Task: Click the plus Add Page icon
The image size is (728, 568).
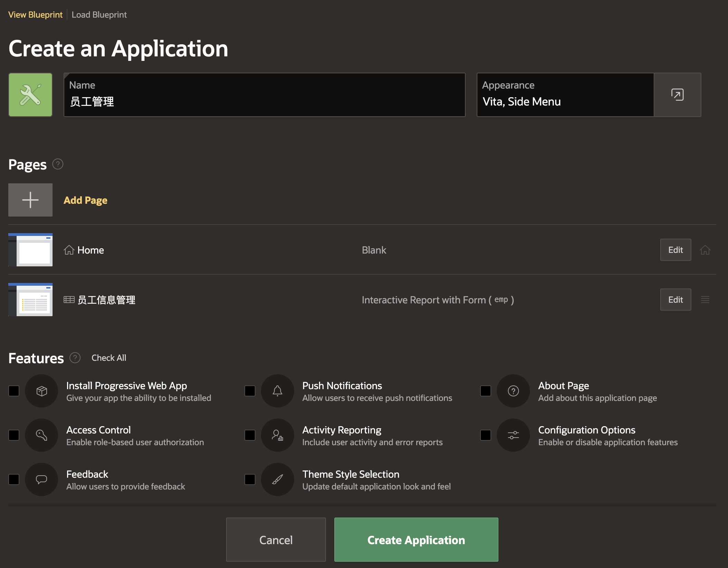Action: [x=30, y=200]
